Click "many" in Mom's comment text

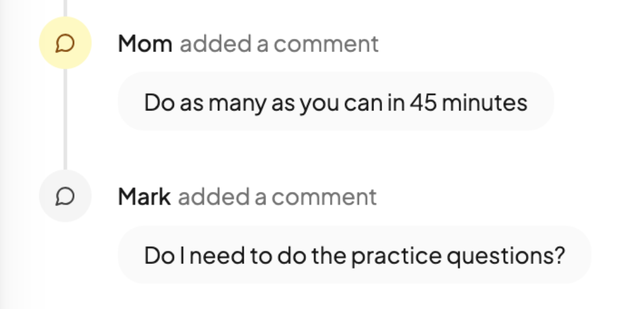[x=237, y=103]
